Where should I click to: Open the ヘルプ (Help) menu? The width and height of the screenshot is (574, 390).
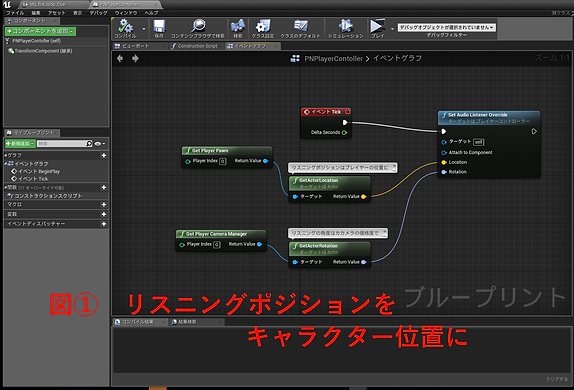(x=151, y=13)
